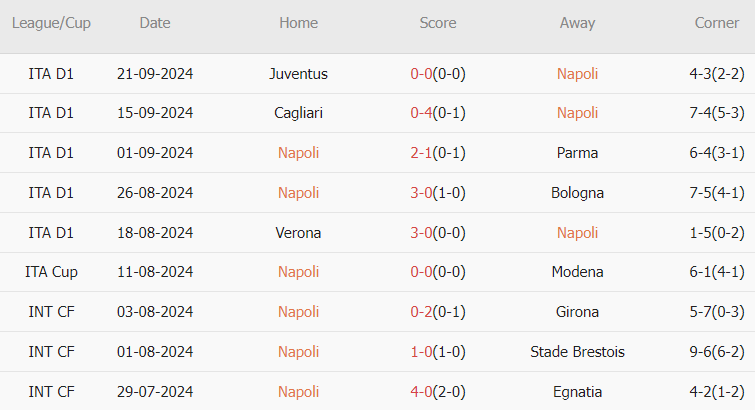Click the Juventus home team name
The height and width of the screenshot is (410, 755).
point(298,74)
